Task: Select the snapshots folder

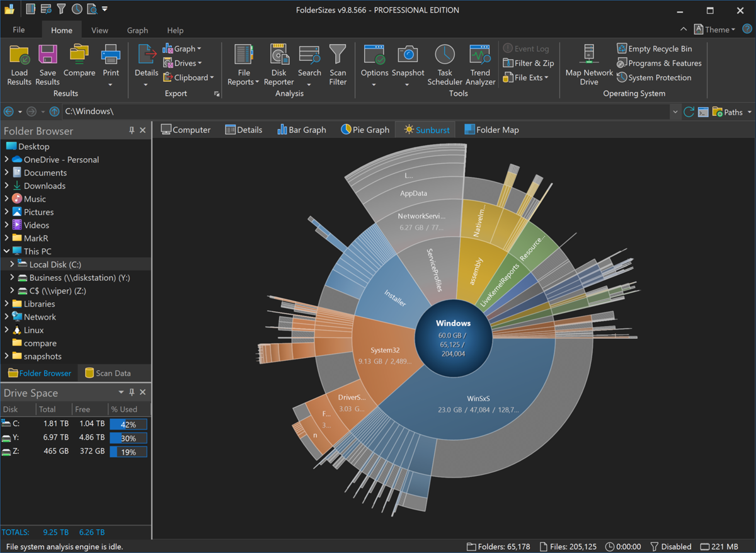Action: [43, 356]
